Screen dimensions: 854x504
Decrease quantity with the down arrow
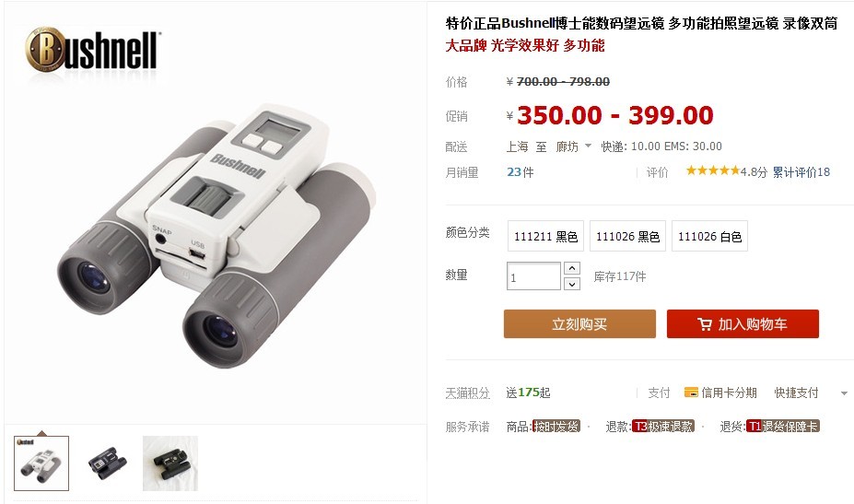[x=572, y=284]
